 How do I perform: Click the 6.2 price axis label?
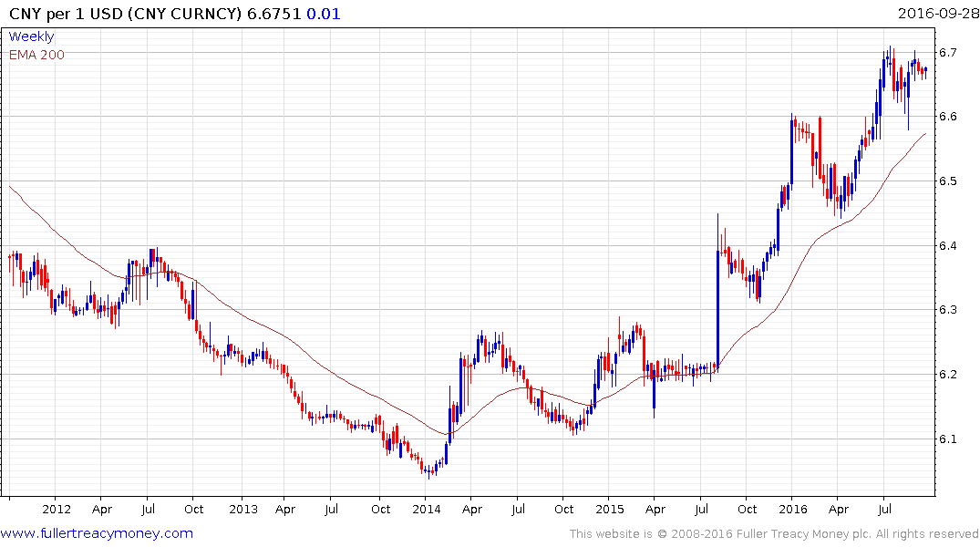[x=948, y=375]
